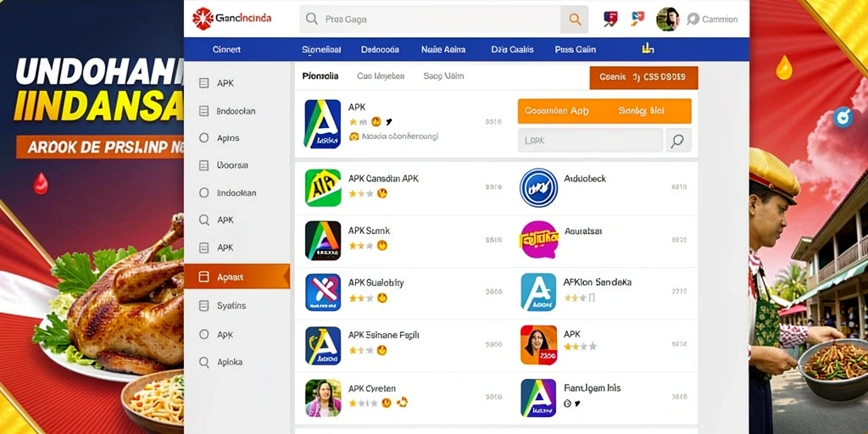Click the Gsenis orange button top right
This screenshot has width=868, height=434.
click(x=643, y=77)
